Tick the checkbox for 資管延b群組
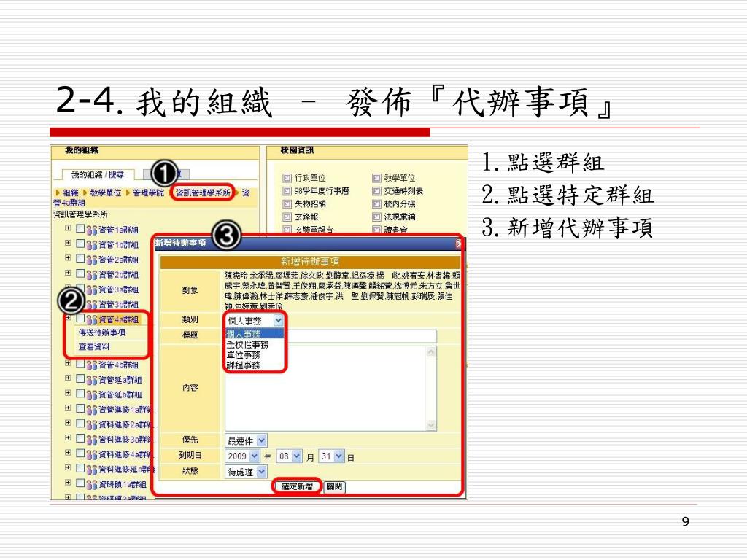 pyautogui.click(x=80, y=394)
